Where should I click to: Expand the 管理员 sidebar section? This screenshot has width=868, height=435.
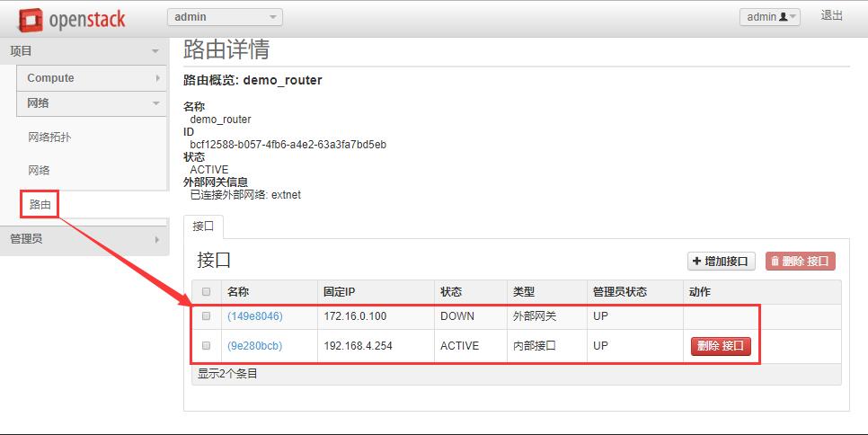[84, 239]
